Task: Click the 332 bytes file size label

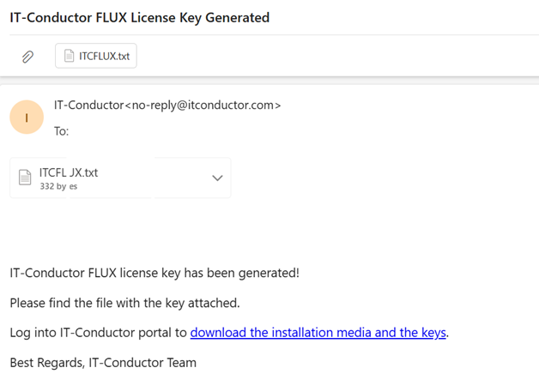Action: (x=58, y=186)
